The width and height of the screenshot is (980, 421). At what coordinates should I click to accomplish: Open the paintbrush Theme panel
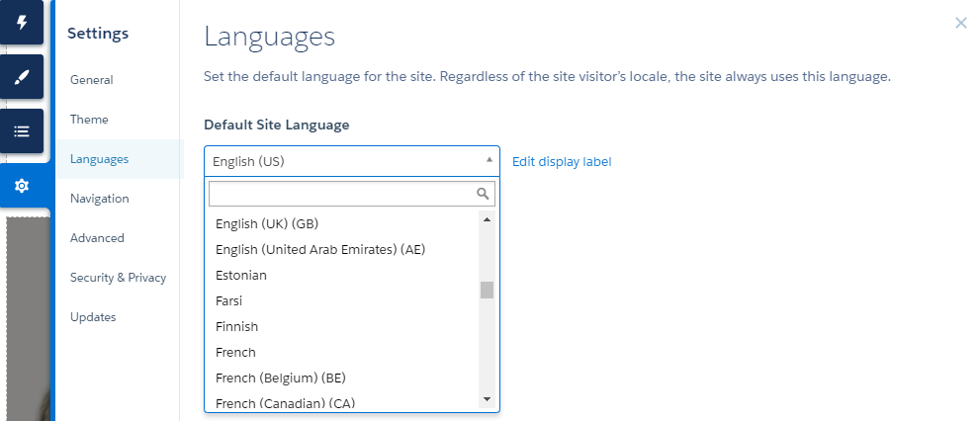coord(22,76)
